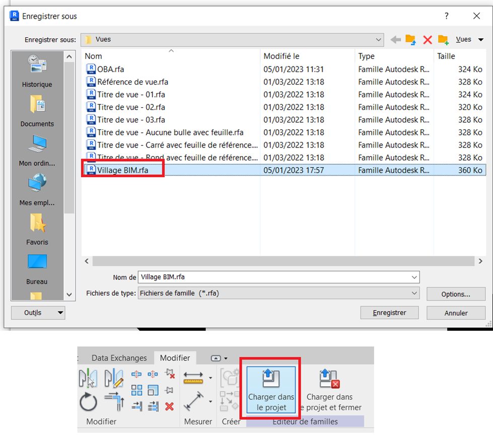Open the Outils dropdown menu
Image resolution: width=493 pixels, height=448 pixels.
38,313
